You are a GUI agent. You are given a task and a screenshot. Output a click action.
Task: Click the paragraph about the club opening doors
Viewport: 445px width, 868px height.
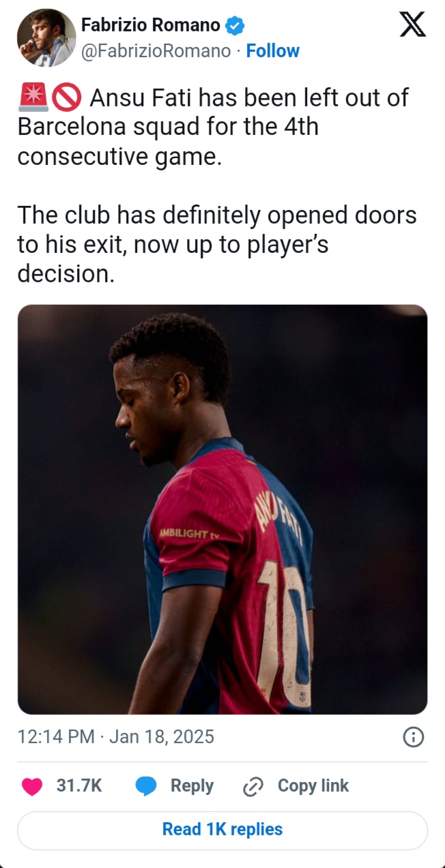tap(217, 245)
